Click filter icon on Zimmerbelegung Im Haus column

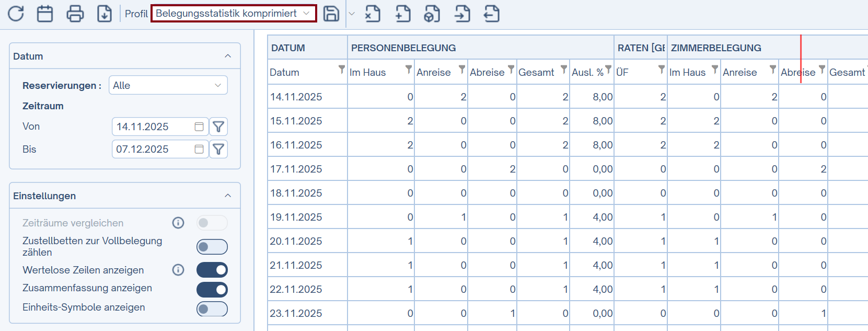(x=715, y=69)
